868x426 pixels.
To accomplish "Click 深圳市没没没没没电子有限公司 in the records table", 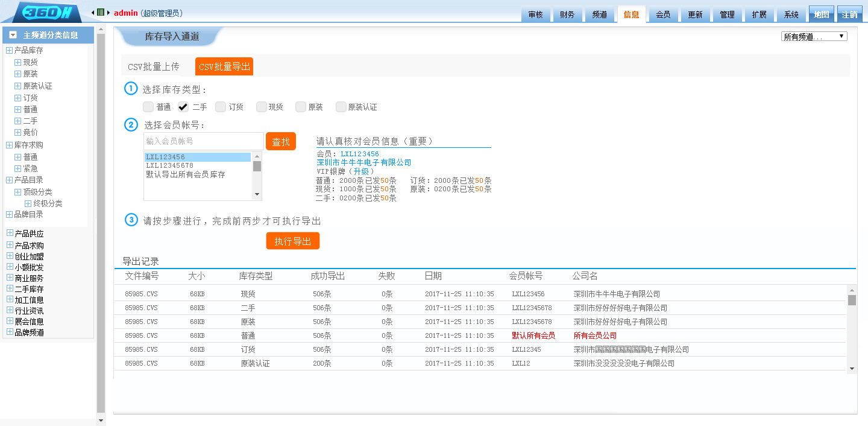I will tap(624, 363).
